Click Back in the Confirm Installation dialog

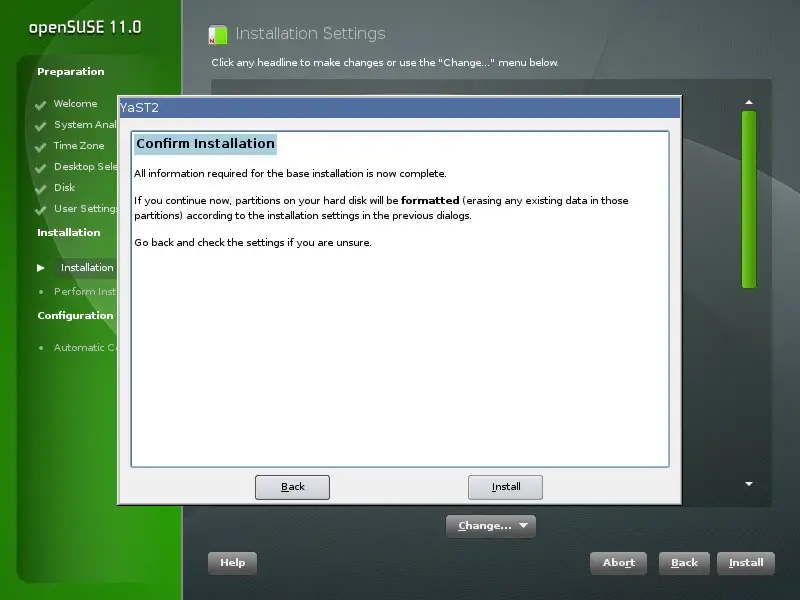point(292,487)
